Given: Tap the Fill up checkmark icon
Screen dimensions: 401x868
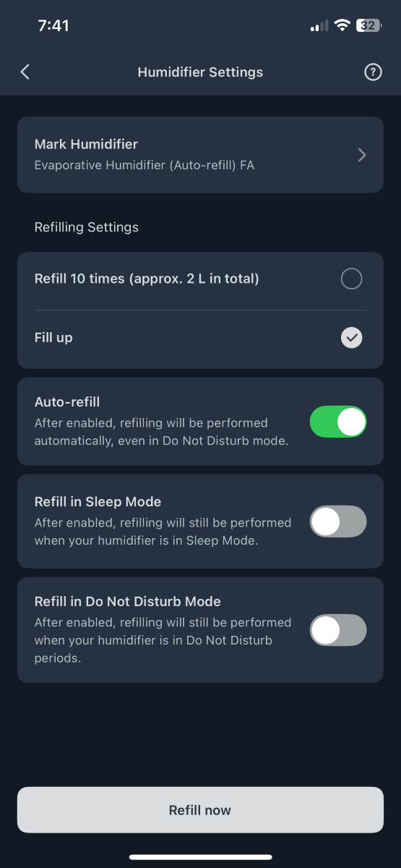Looking at the screenshot, I should 351,338.
